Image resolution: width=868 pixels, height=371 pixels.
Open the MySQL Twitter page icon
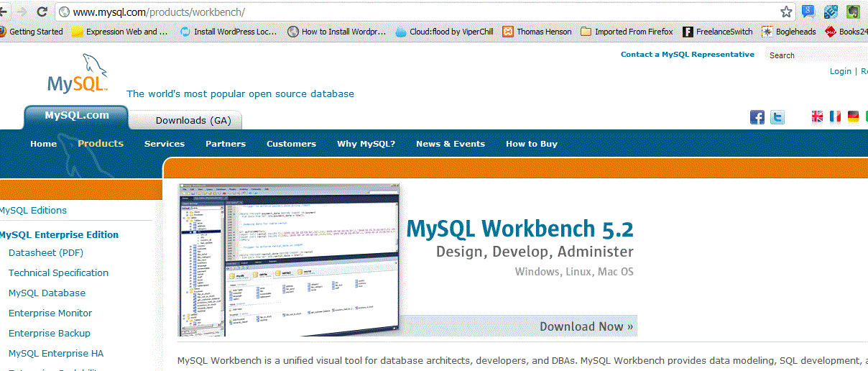tap(777, 117)
